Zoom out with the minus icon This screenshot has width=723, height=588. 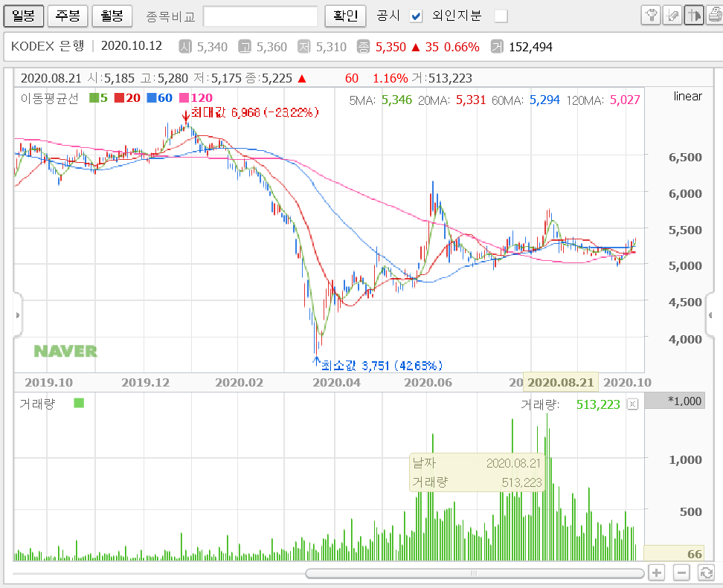coord(681,573)
